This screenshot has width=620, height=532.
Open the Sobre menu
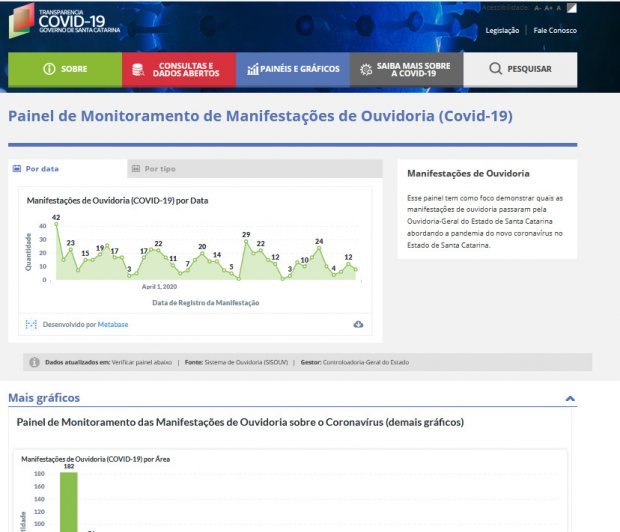[x=65, y=69]
